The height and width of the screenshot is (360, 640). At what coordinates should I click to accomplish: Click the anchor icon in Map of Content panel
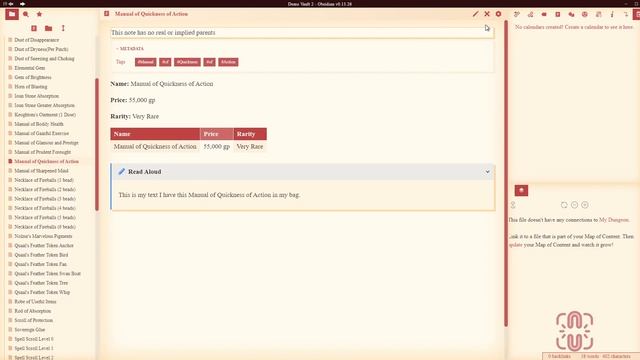[513, 205]
